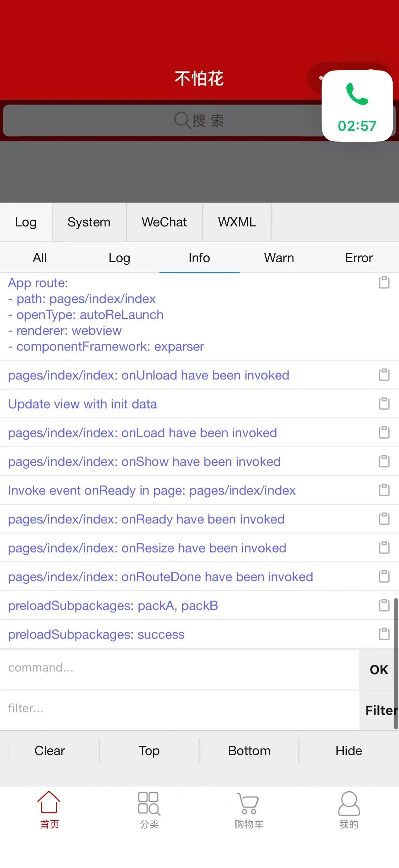The width and height of the screenshot is (399, 868).
Task: Hide the vConsole panel
Action: tap(348, 751)
